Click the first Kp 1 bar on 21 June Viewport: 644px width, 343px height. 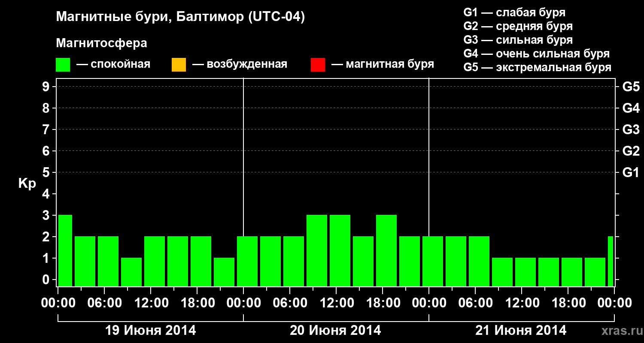(x=502, y=272)
